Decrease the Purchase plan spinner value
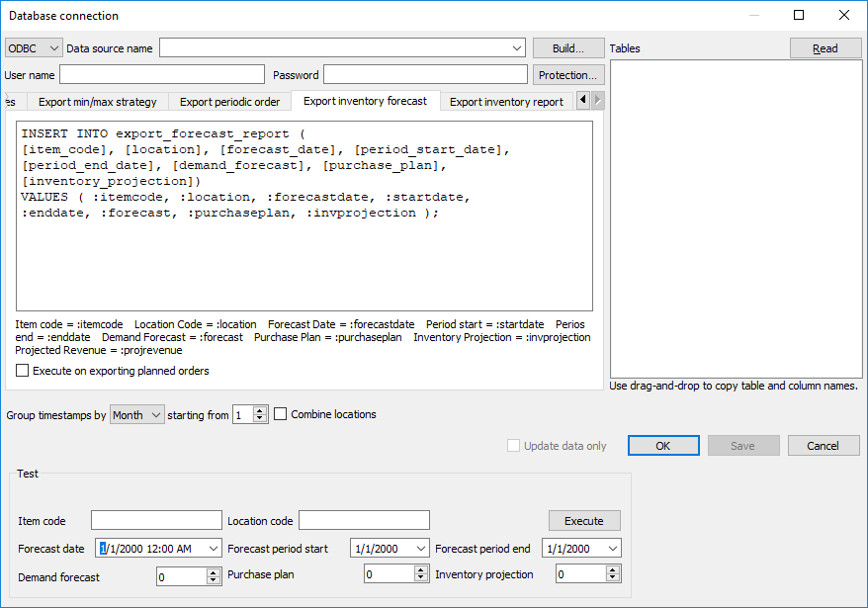 [x=421, y=579]
